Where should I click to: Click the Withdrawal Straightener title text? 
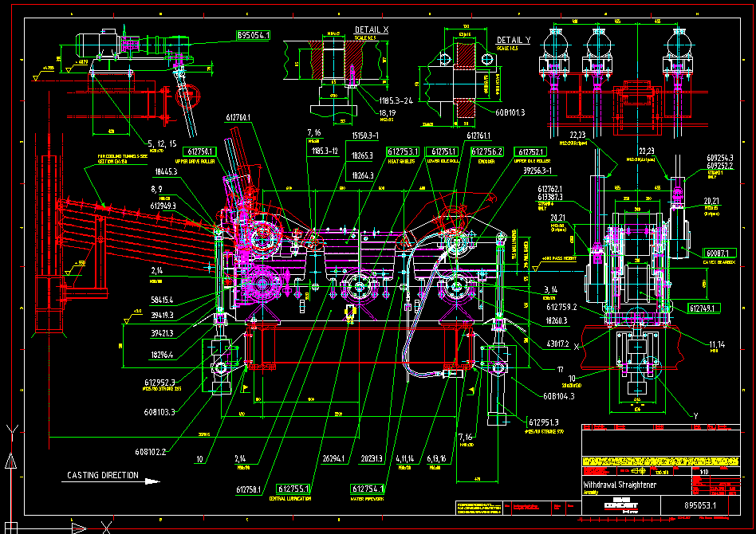(x=619, y=485)
